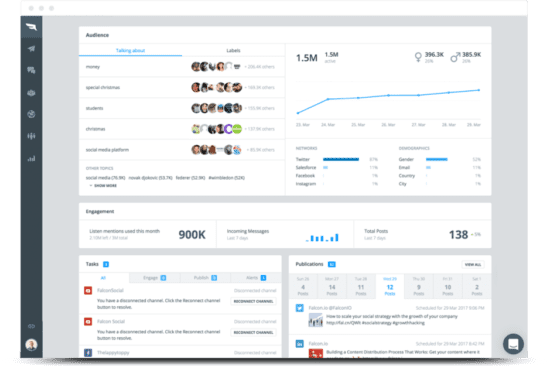Click the Facebook icon next to Thelappytoppy

(x=88, y=352)
